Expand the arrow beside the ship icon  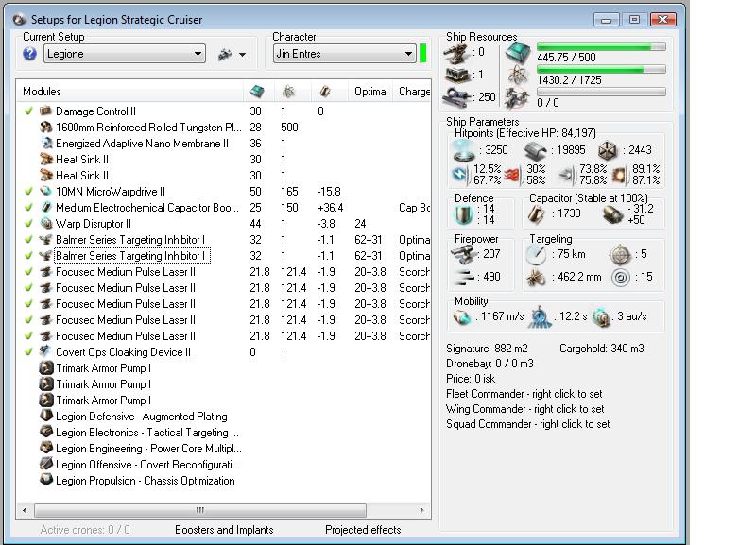coord(243,55)
